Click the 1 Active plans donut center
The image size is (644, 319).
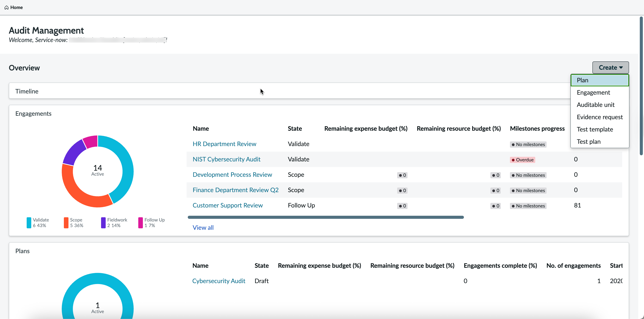[x=97, y=308]
